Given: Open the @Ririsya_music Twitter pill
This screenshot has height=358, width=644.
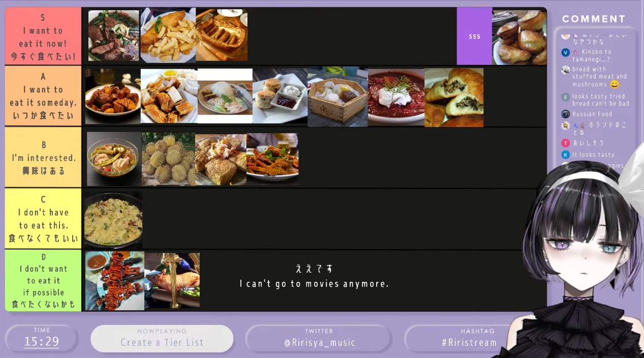Looking at the screenshot, I should click(319, 338).
